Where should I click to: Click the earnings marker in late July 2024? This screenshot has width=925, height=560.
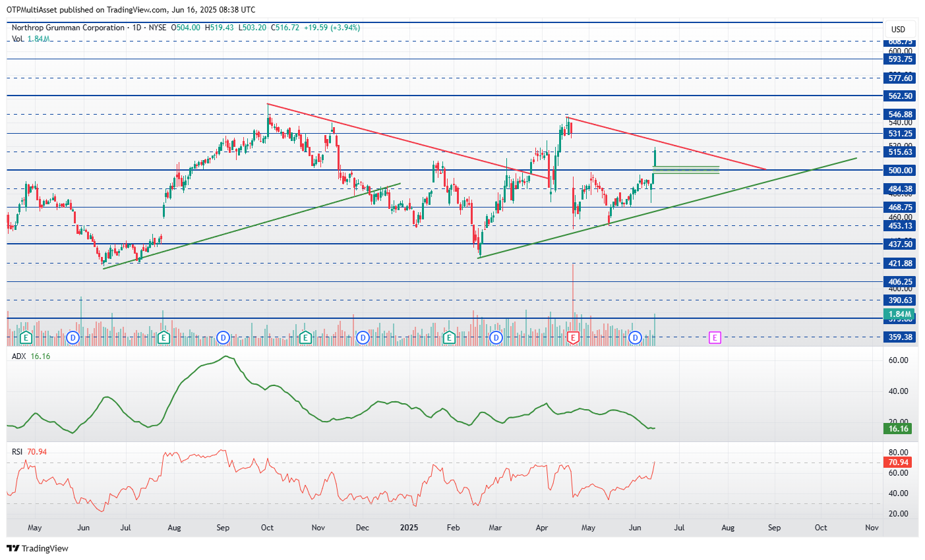tap(164, 338)
